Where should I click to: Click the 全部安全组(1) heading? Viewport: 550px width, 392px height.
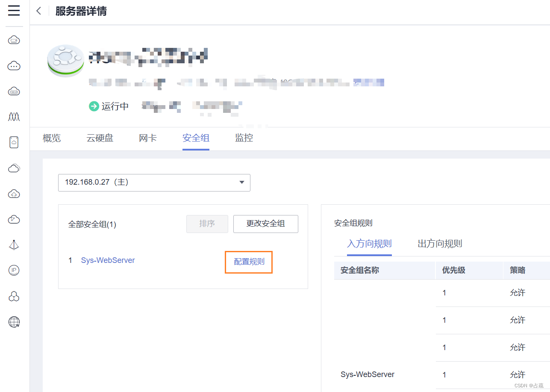click(92, 224)
